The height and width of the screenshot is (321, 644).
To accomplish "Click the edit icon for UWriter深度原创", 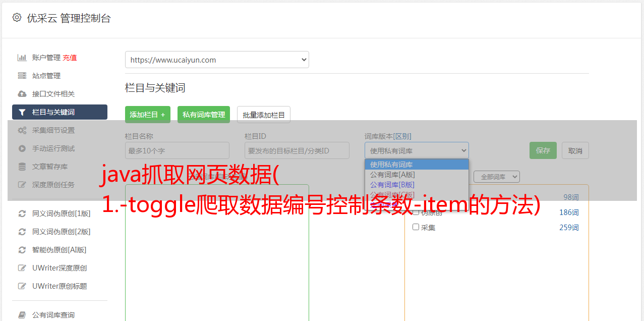I will pos(22,268).
